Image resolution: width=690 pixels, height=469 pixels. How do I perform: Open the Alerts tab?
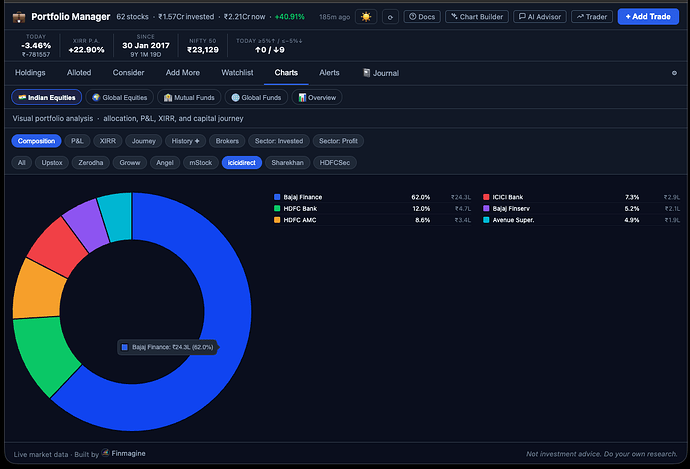(329, 73)
